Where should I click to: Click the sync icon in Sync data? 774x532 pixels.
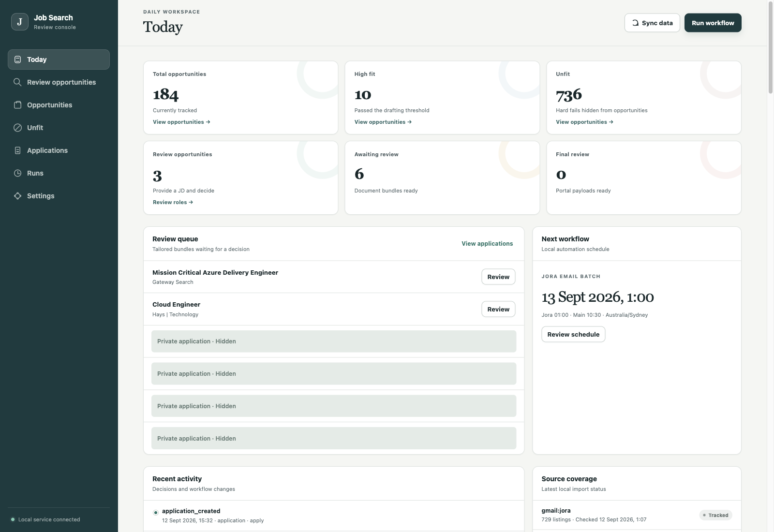tap(635, 23)
